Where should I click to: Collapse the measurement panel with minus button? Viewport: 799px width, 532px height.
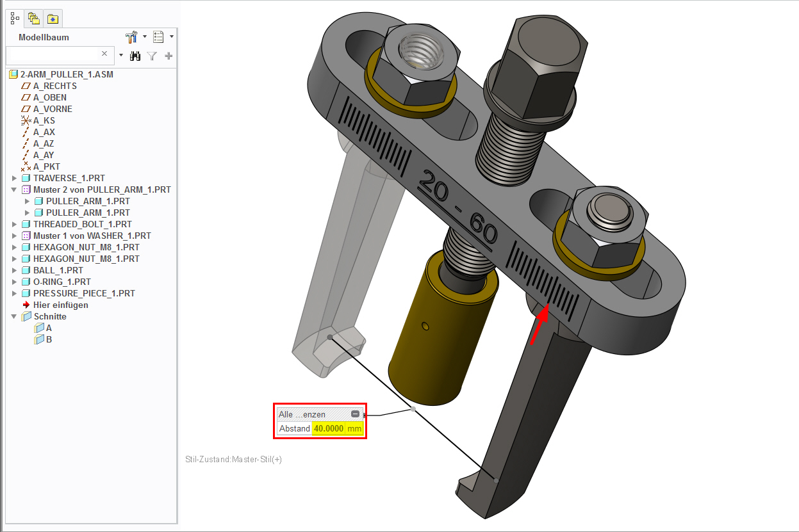click(x=356, y=414)
